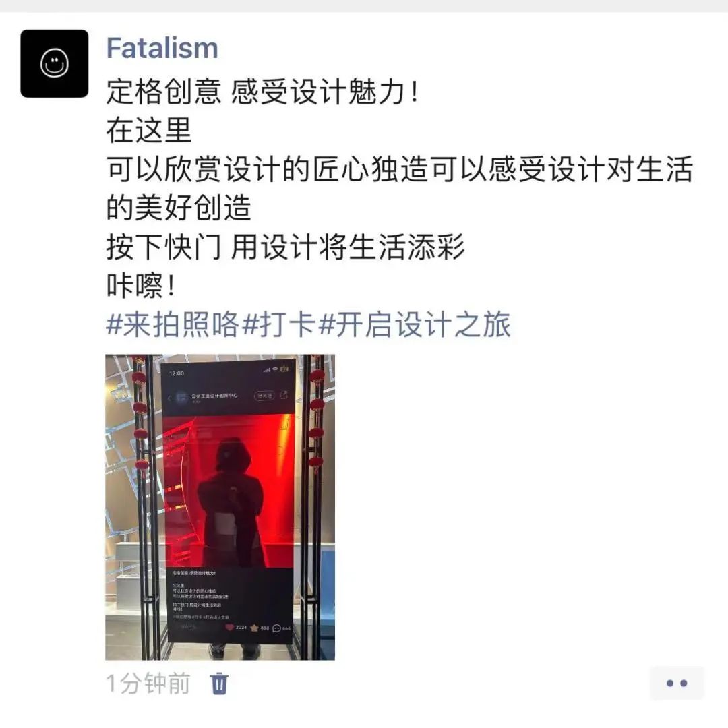Click 12:00 clock in the photographed phone screen

[177, 373]
